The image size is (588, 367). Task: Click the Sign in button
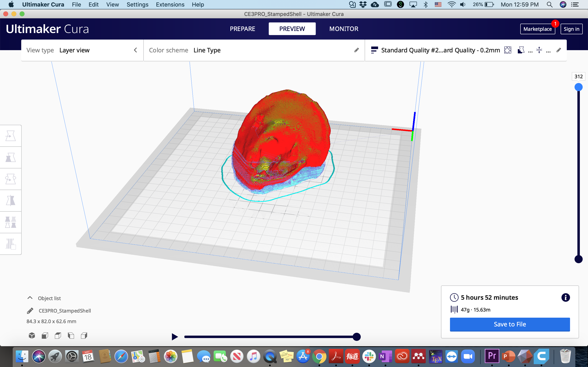point(571,29)
